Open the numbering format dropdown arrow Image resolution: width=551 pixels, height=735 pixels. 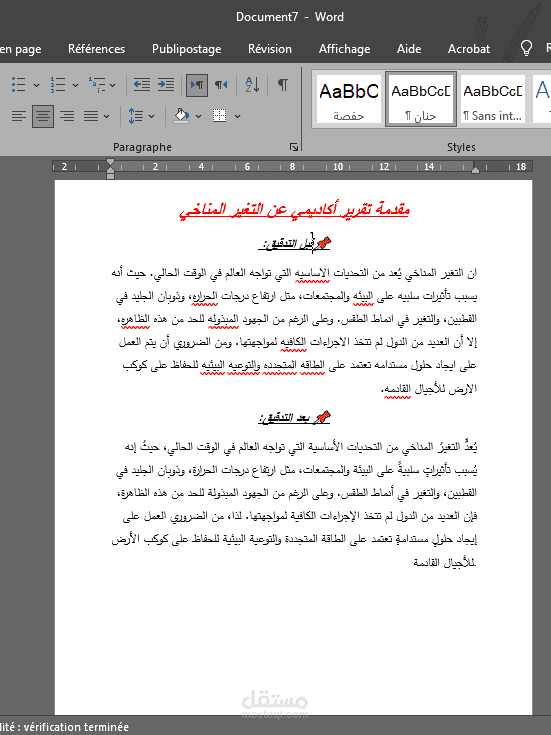75,85
